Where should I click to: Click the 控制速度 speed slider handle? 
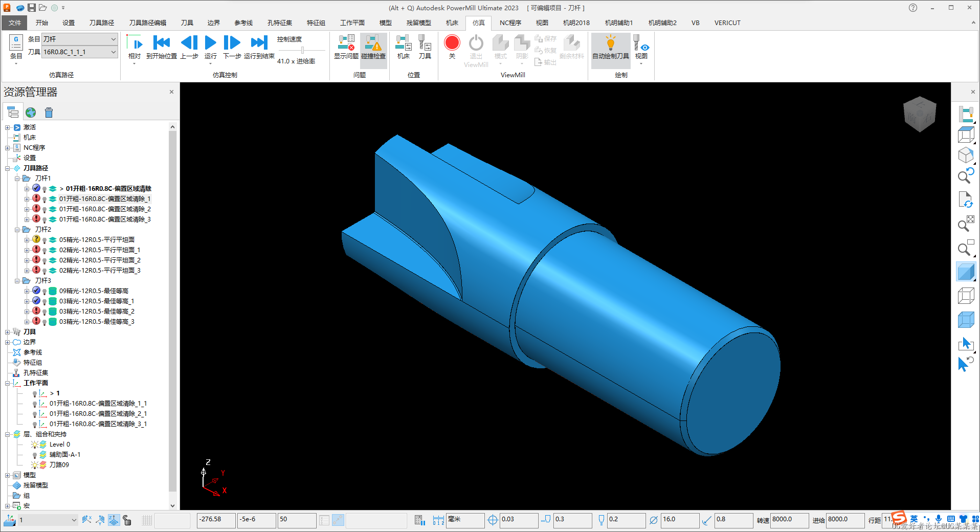click(x=302, y=50)
